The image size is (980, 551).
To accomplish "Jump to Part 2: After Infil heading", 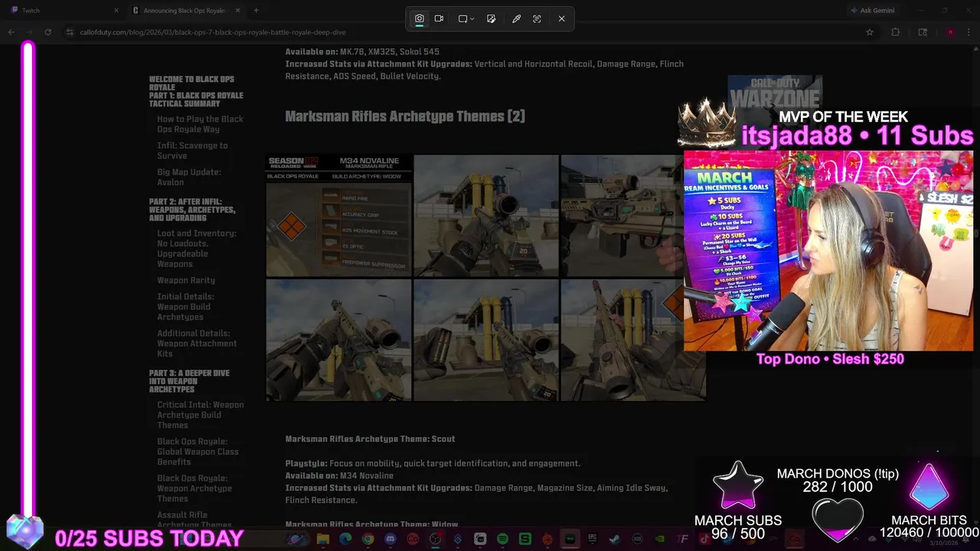I will (192, 210).
